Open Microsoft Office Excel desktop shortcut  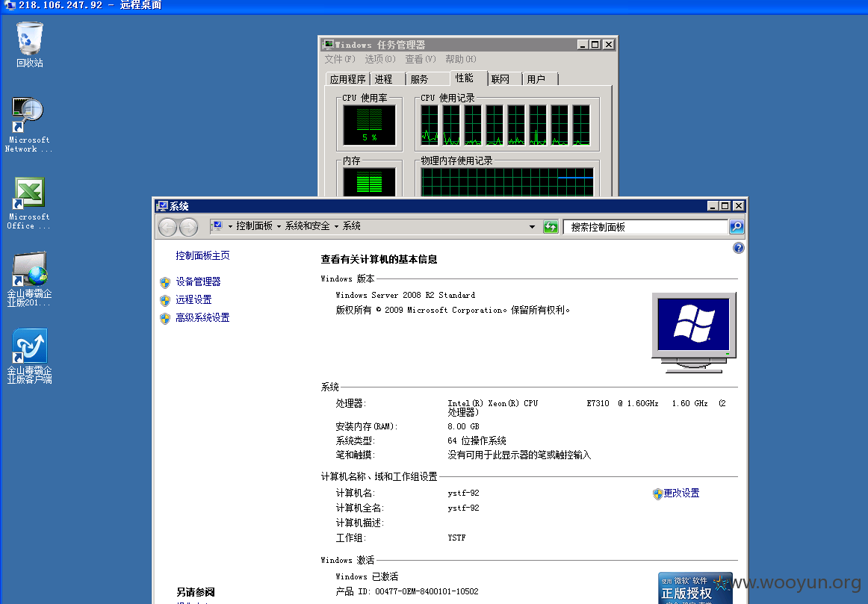click(x=29, y=203)
